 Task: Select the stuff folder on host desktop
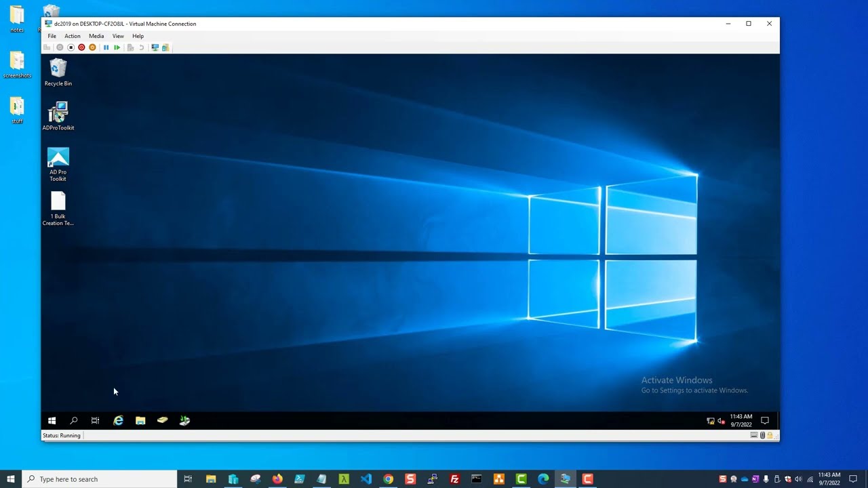(17, 111)
